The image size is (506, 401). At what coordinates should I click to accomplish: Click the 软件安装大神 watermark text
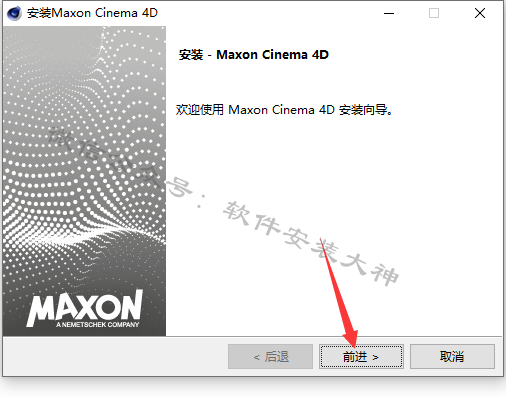(x=311, y=244)
